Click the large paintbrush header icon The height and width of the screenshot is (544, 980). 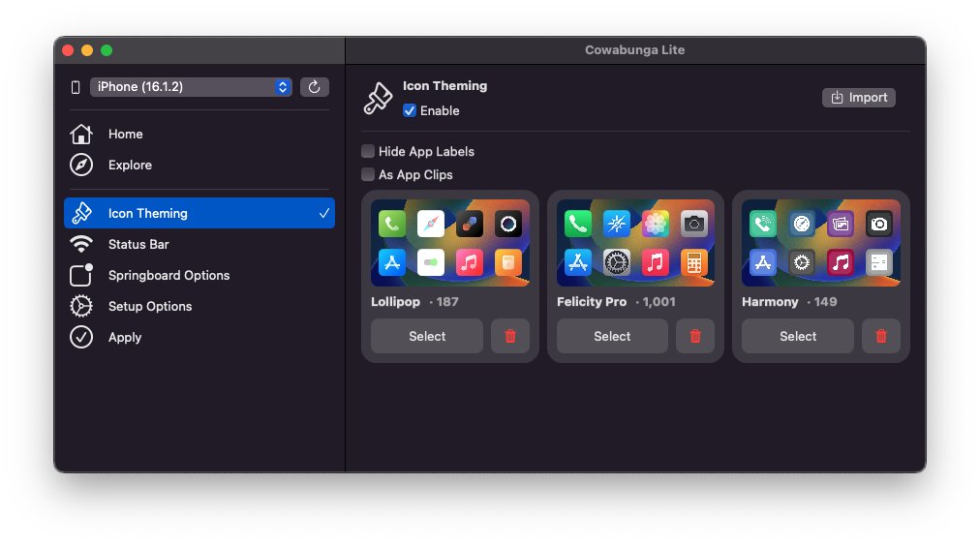[x=378, y=98]
